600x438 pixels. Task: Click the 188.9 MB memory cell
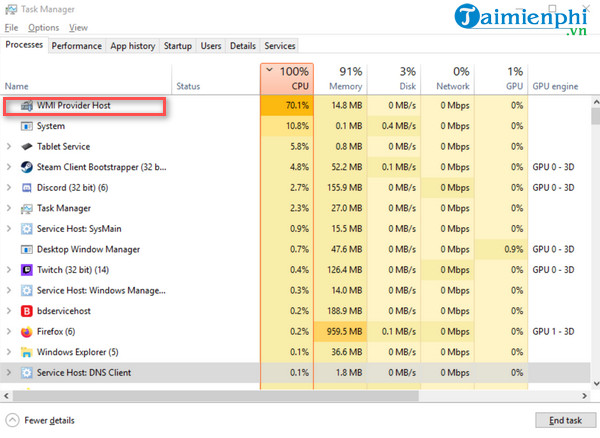pos(341,311)
